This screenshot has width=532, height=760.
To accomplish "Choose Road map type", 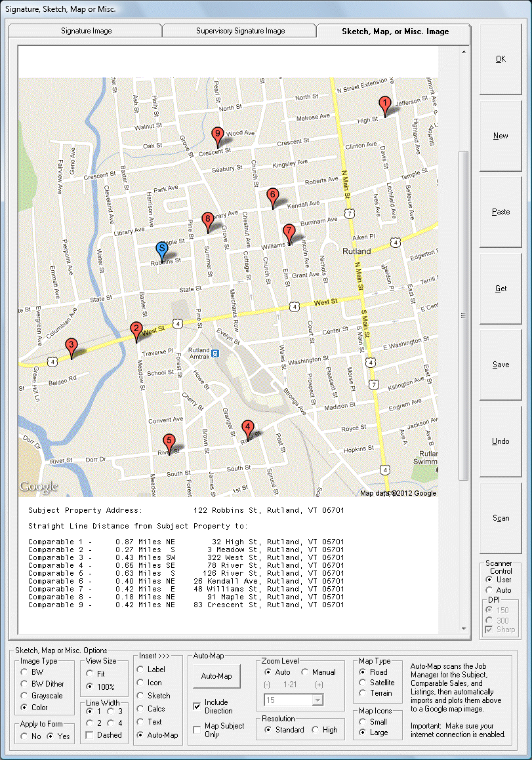I will coord(373,672).
